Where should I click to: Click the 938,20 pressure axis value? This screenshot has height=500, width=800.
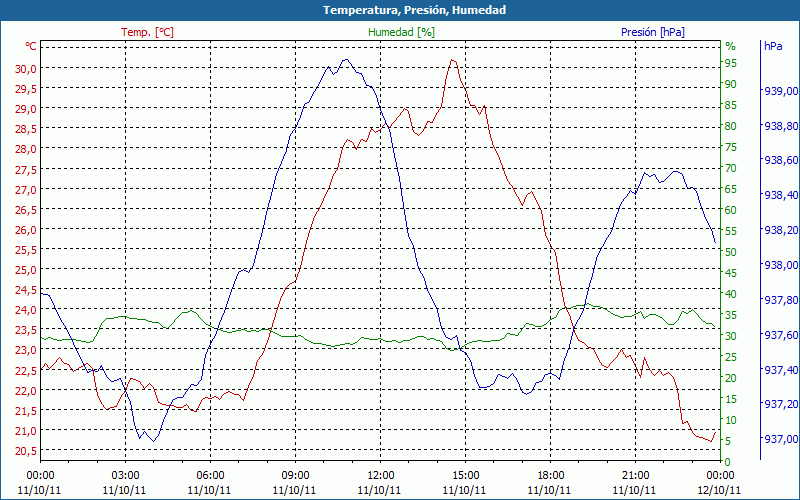click(x=781, y=230)
